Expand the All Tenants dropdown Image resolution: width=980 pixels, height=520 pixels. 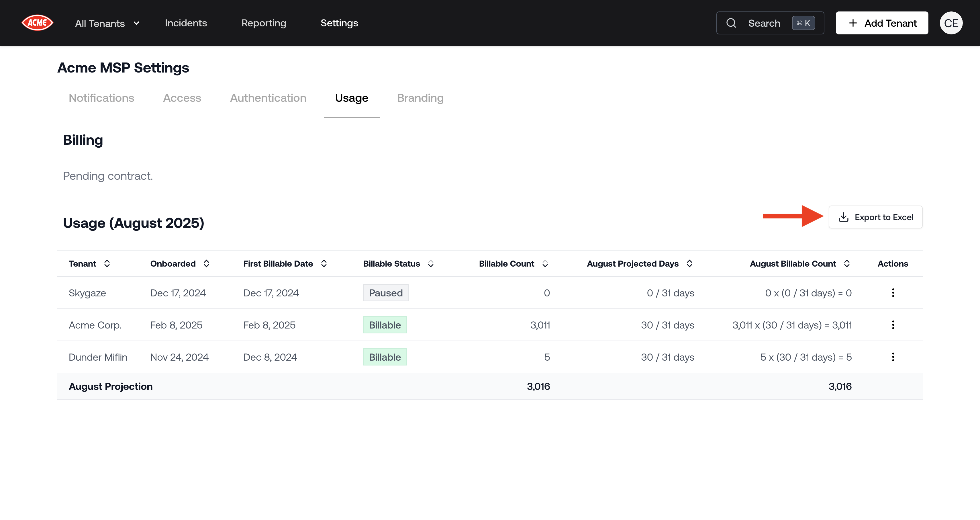pyautogui.click(x=107, y=23)
